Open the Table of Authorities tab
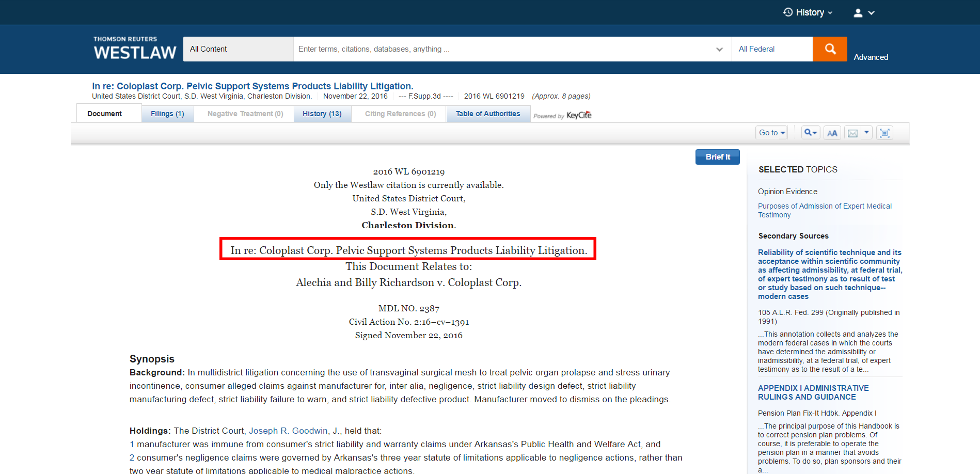 [488, 114]
